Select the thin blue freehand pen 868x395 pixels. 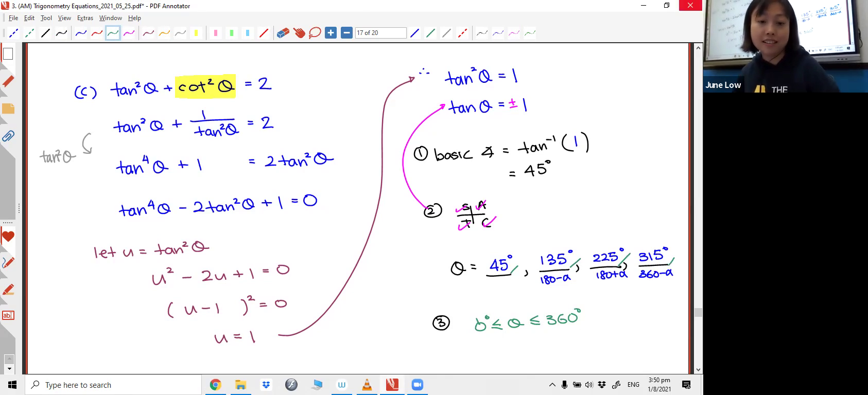(x=498, y=33)
